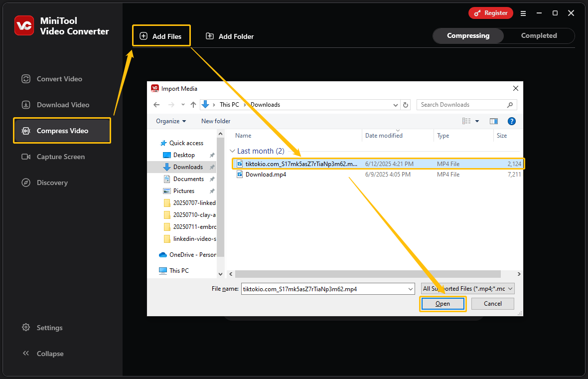Sort by the Name column header
Screen dimensions: 588x379
pyautogui.click(x=243, y=136)
